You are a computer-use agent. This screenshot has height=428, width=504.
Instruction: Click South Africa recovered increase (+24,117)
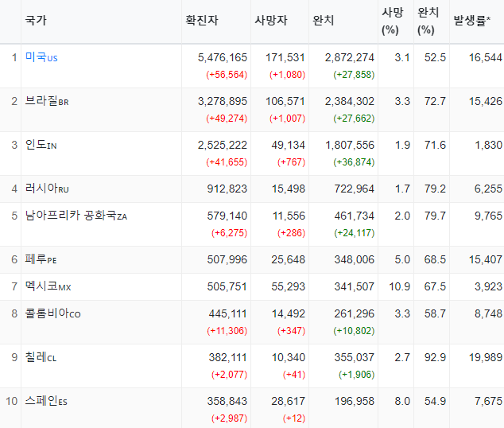(355, 233)
